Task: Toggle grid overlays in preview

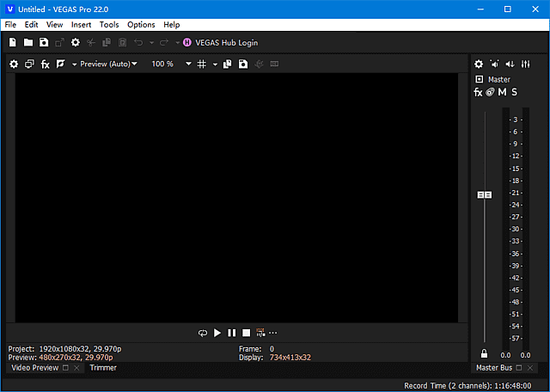Action: tap(201, 64)
